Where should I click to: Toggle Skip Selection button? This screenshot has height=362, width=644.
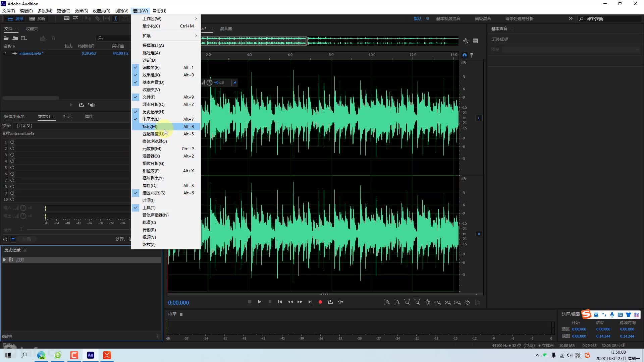[340, 302]
